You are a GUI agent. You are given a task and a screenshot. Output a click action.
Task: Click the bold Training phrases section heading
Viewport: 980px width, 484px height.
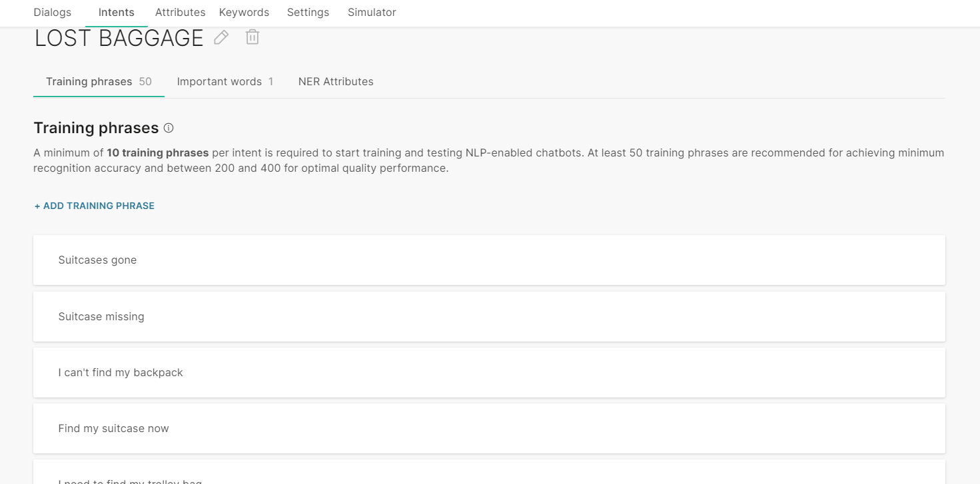96,128
